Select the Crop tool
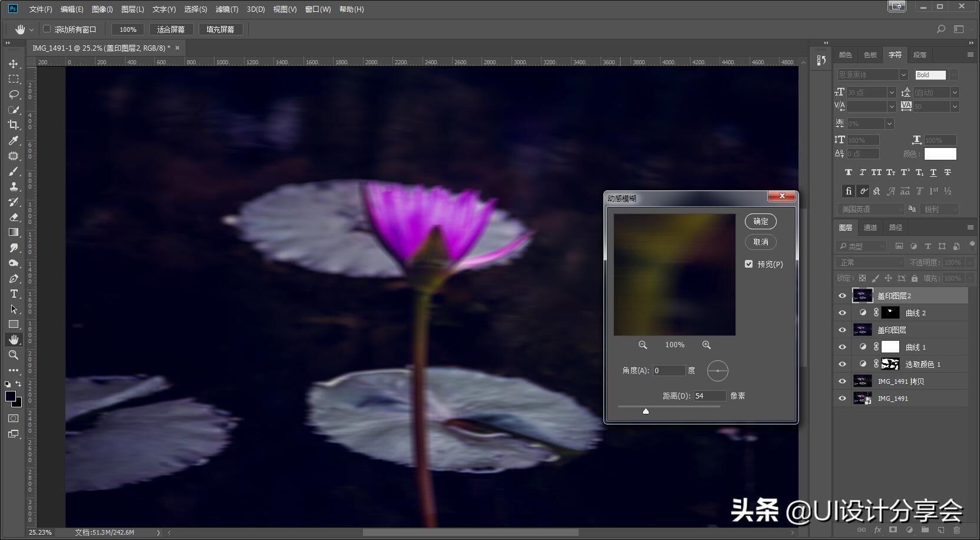 [13, 125]
